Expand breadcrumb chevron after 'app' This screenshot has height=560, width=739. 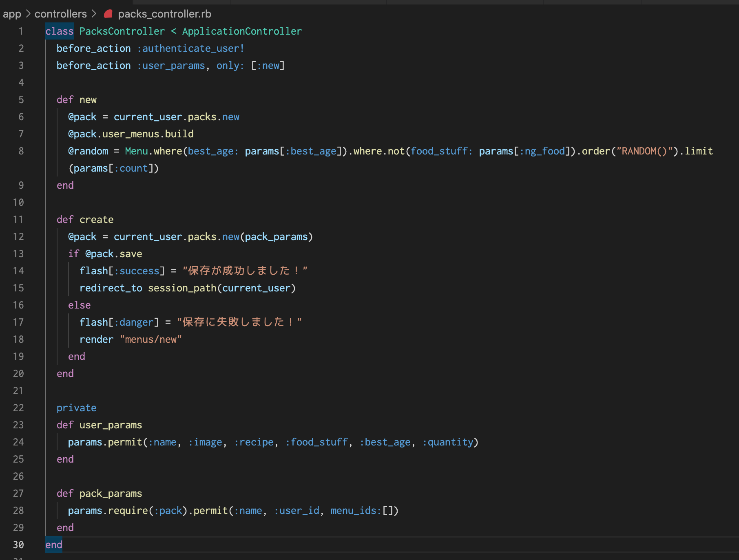pyautogui.click(x=28, y=14)
